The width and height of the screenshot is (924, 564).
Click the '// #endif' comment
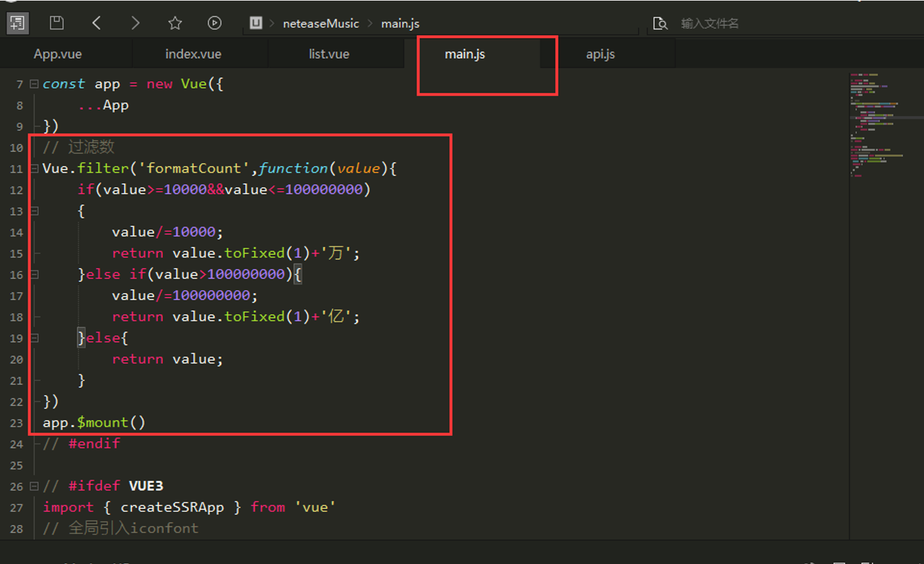81,443
